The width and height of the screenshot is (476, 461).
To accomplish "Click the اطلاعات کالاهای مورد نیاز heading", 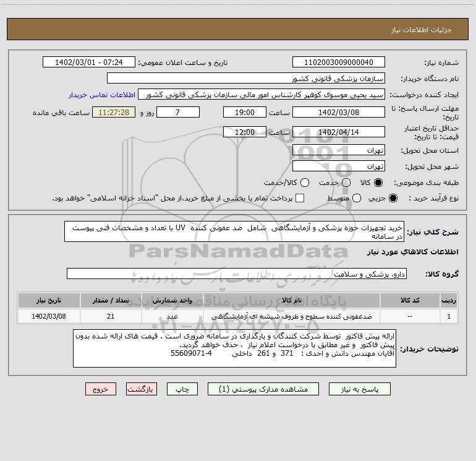I will pyautogui.click(x=413, y=252).
